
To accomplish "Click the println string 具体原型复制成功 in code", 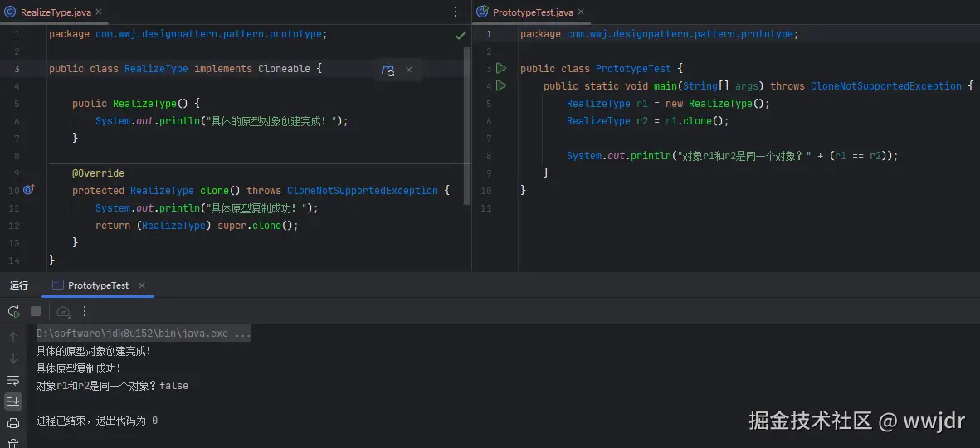I will point(259,208).
